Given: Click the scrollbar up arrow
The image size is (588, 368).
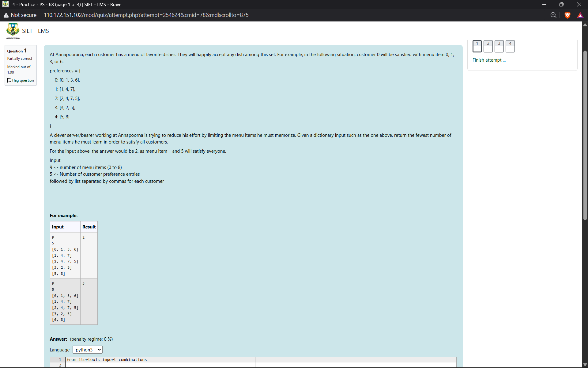Looking at the screenshot, I should pyautogui.click(x=585, y=25).
